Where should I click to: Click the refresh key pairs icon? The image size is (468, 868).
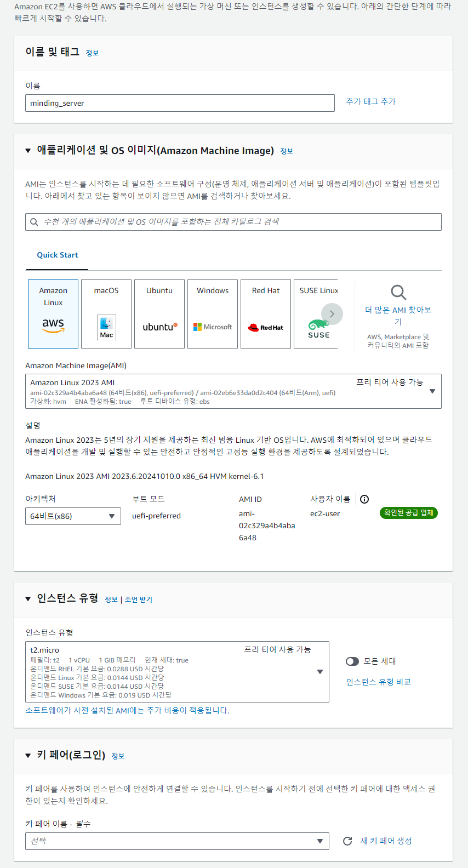347,841
